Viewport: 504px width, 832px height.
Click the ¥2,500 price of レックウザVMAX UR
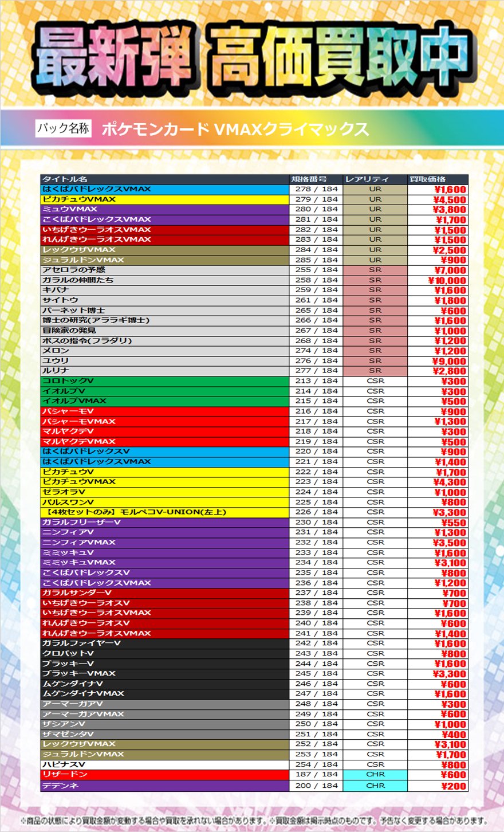tap(438, 250)
